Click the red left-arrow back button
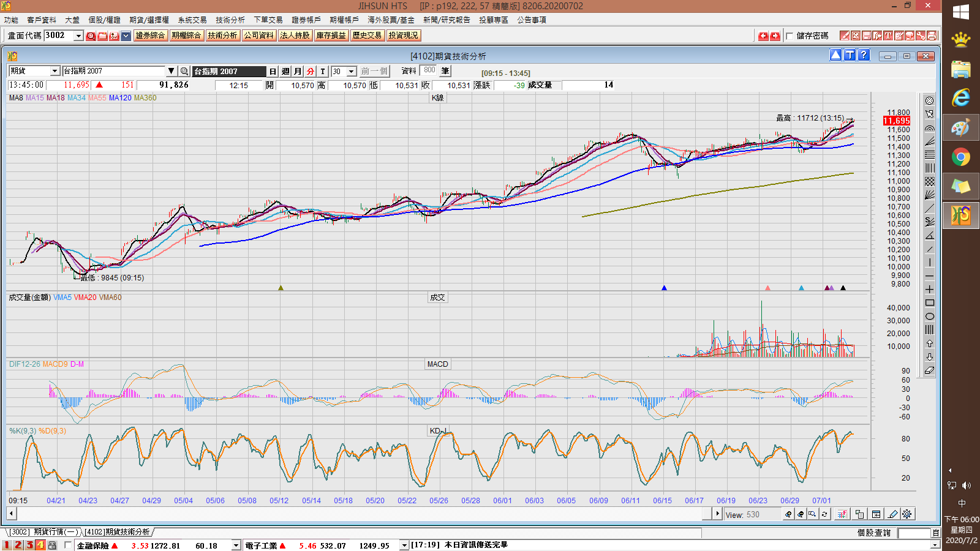 click(x=763, y=36)
